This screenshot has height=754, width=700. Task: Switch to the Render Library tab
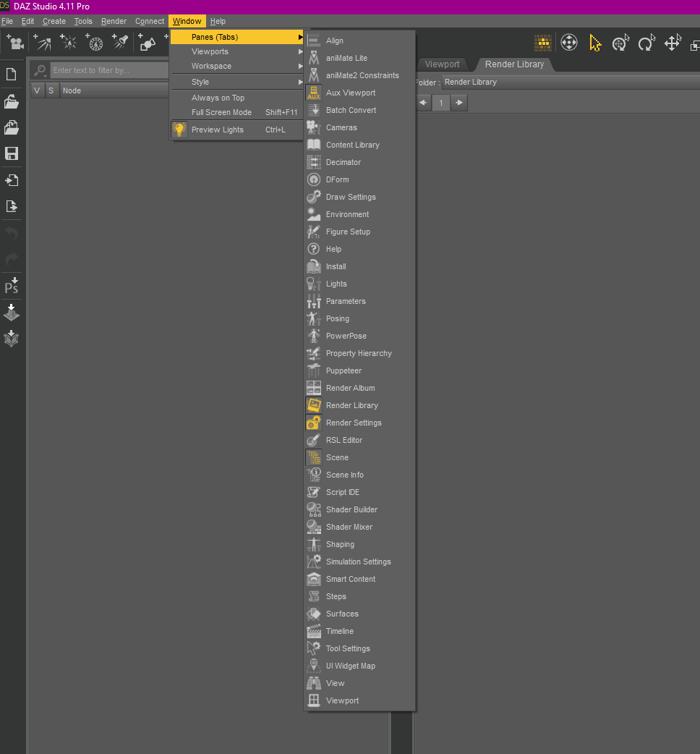pos(514,64)
